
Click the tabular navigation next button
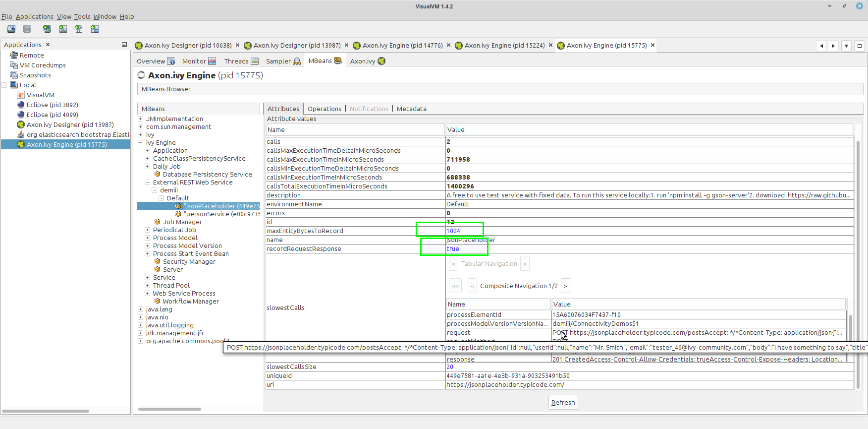click(x=525, y=263)
